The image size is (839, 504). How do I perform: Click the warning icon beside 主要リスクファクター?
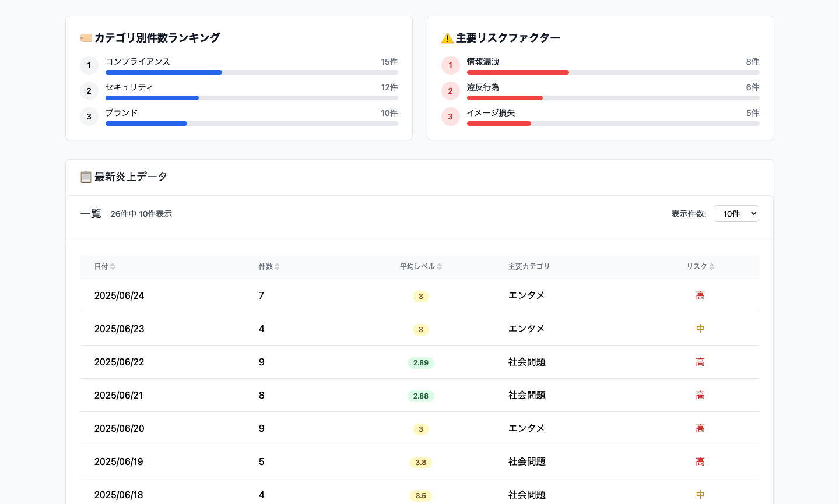[447, 38]
